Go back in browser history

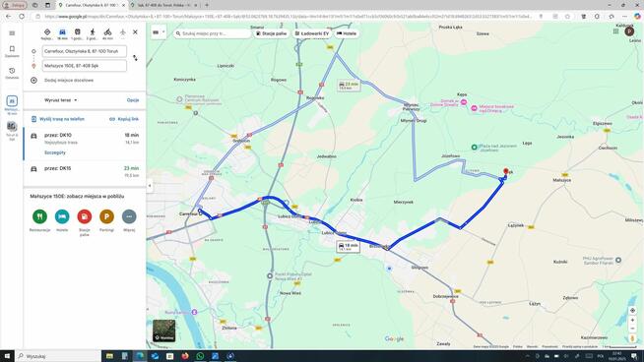[x=9, y=17]
